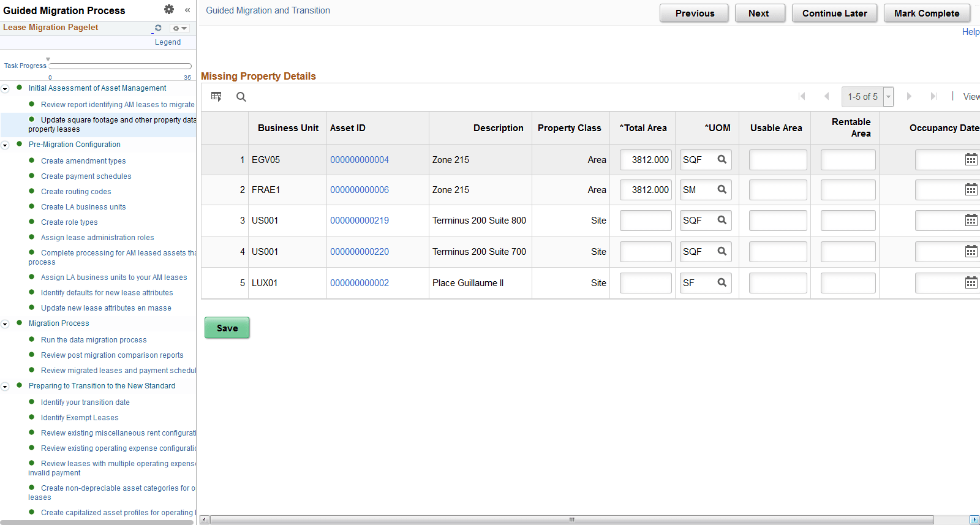980x525 pixels.
Task: Open Assign lease administration roles step
Action: [x=97, y=238]
